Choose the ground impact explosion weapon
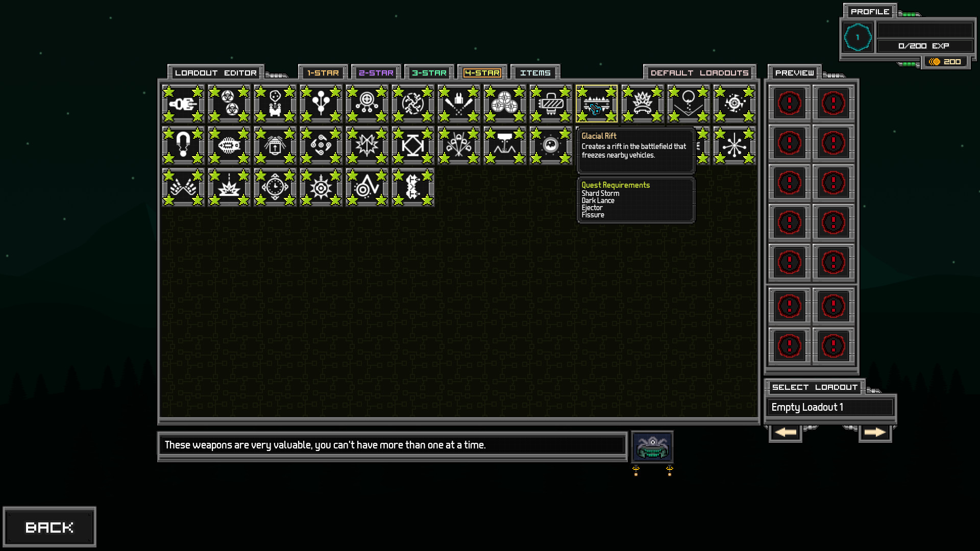Viewport: 980px width, 551px height. pos(229,188)
